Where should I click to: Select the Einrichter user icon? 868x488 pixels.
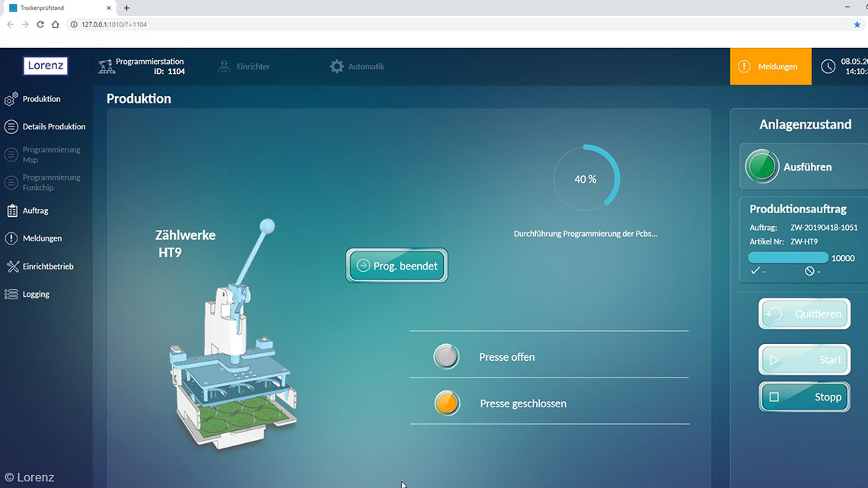coord(224,67)
